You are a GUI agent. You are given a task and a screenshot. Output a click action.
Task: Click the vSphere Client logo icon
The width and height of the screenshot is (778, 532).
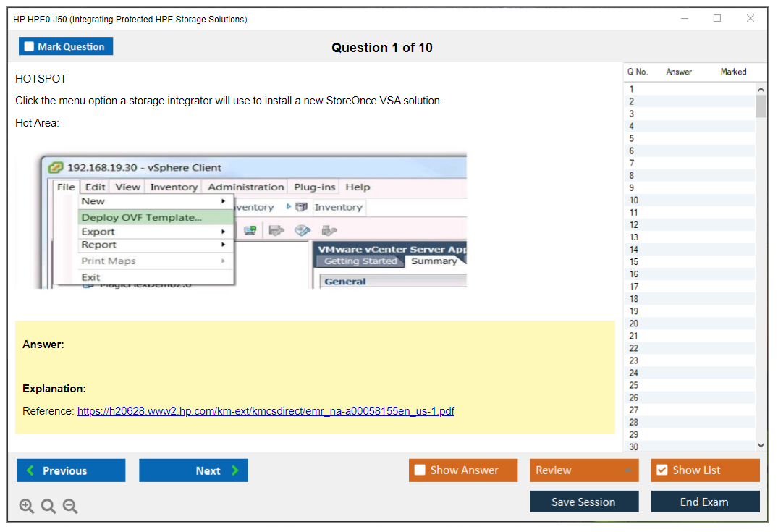click(56, 167)
